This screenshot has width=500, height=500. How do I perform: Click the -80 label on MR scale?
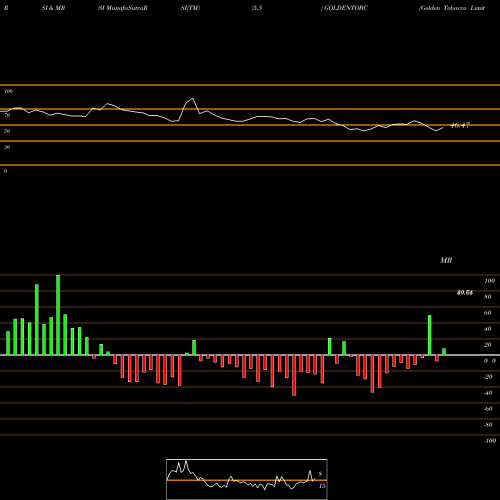(488, 425)
